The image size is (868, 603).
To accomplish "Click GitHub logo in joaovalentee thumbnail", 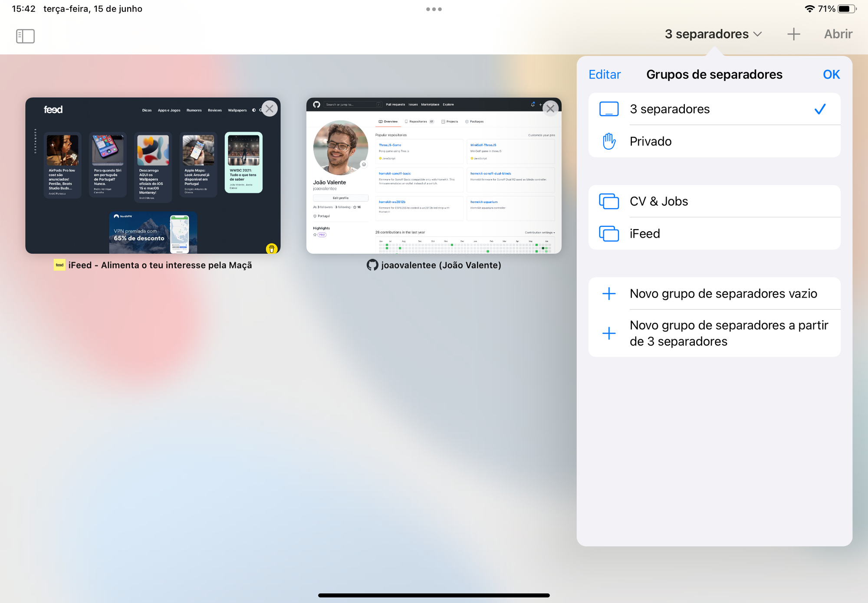I will click(x=316, y=105).
